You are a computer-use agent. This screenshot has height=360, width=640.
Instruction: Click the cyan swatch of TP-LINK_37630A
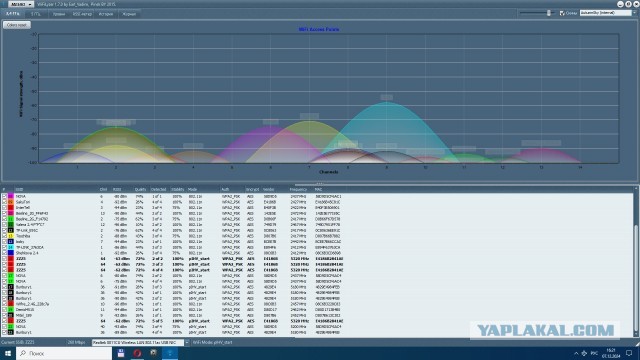pos(11,247)
